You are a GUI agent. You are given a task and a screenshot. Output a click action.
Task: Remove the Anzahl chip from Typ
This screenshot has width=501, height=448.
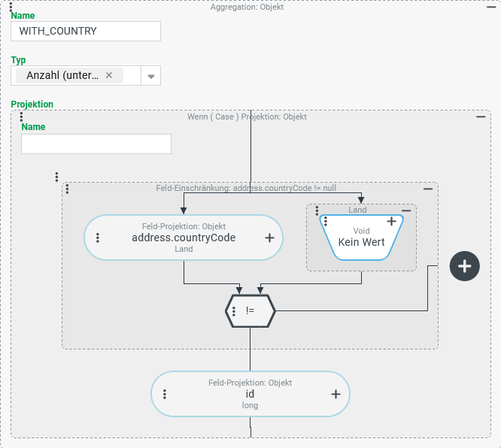(x=109, y=75)
